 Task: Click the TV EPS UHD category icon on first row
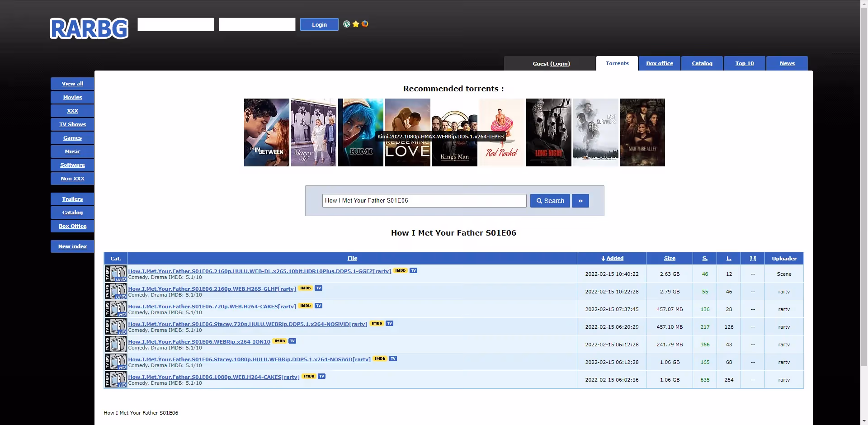[x=116, y=274]
